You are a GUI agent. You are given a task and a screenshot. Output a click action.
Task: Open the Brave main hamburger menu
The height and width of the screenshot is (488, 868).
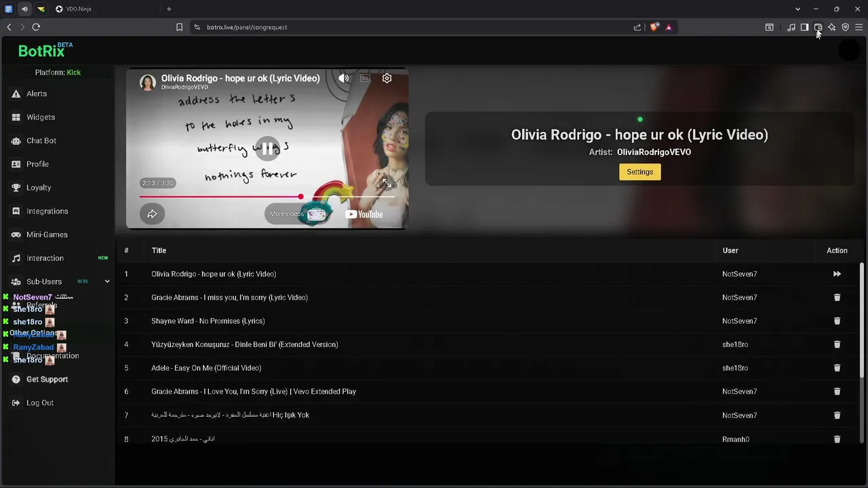859,27
